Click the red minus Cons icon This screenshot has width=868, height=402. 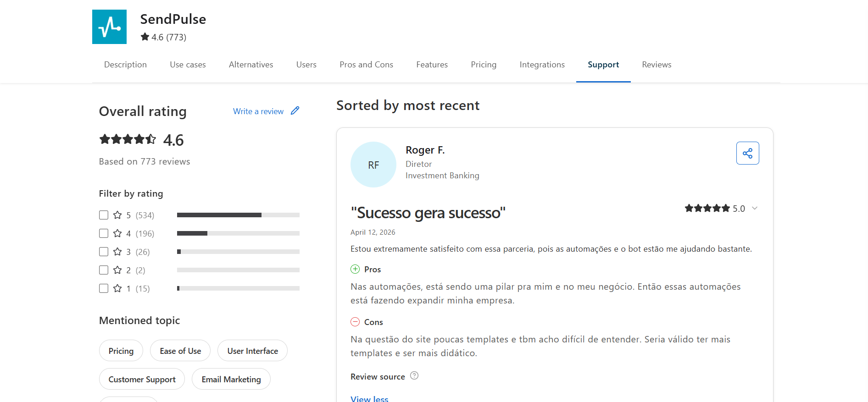(x=355, y=322)
